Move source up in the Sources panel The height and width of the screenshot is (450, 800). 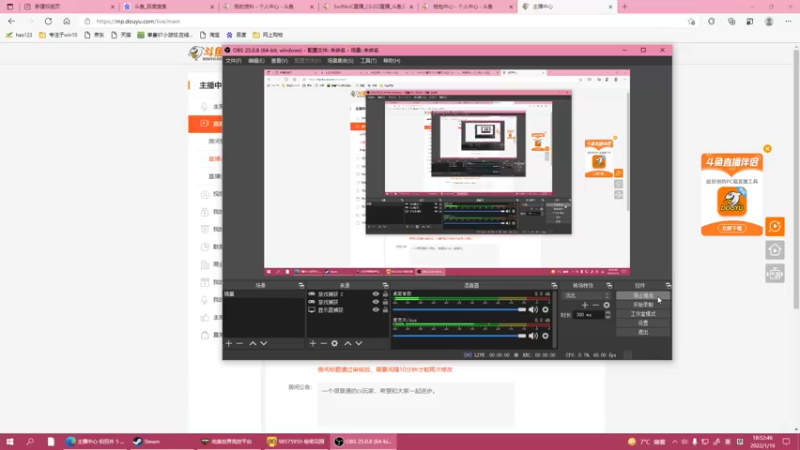[348, 343]
